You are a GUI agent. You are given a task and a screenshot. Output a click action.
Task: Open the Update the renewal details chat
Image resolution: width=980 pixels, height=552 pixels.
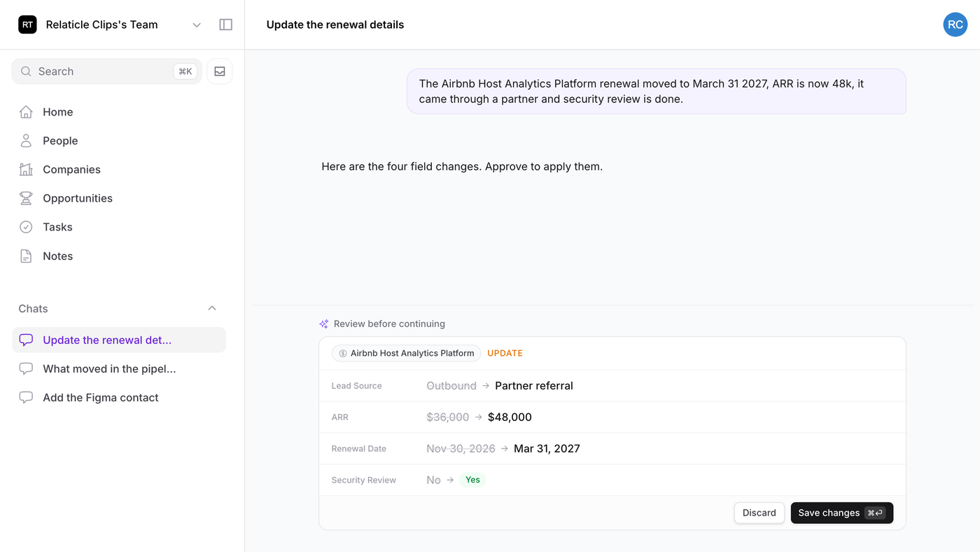coord(119,340)
